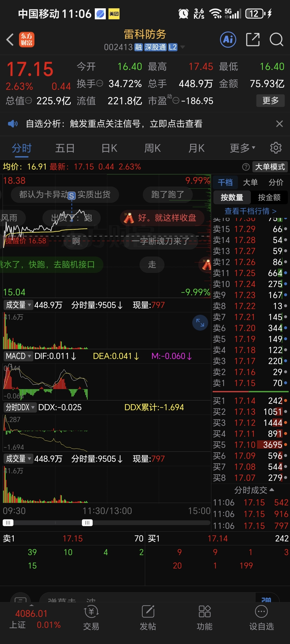Tap the Wi-Fi status icon
The width and height of the screenshot is (290, 644).
click(x=216, y=13)
